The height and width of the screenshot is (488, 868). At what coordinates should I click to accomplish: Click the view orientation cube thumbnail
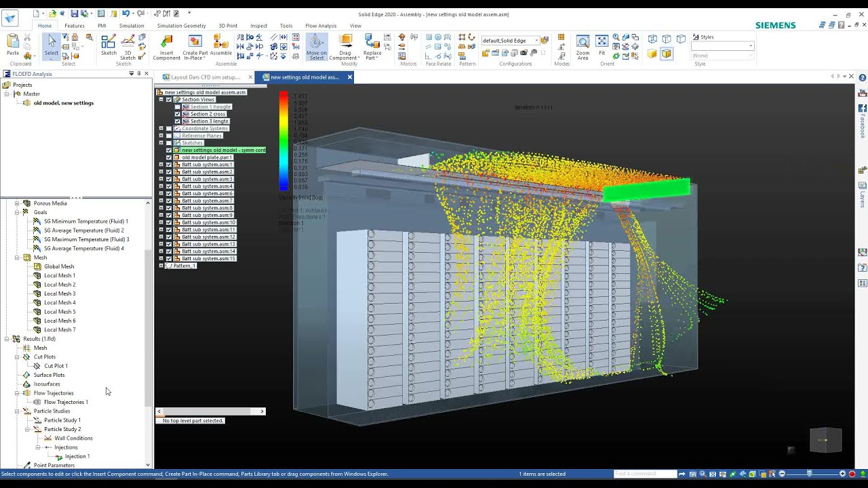click(x=825, y=440)
